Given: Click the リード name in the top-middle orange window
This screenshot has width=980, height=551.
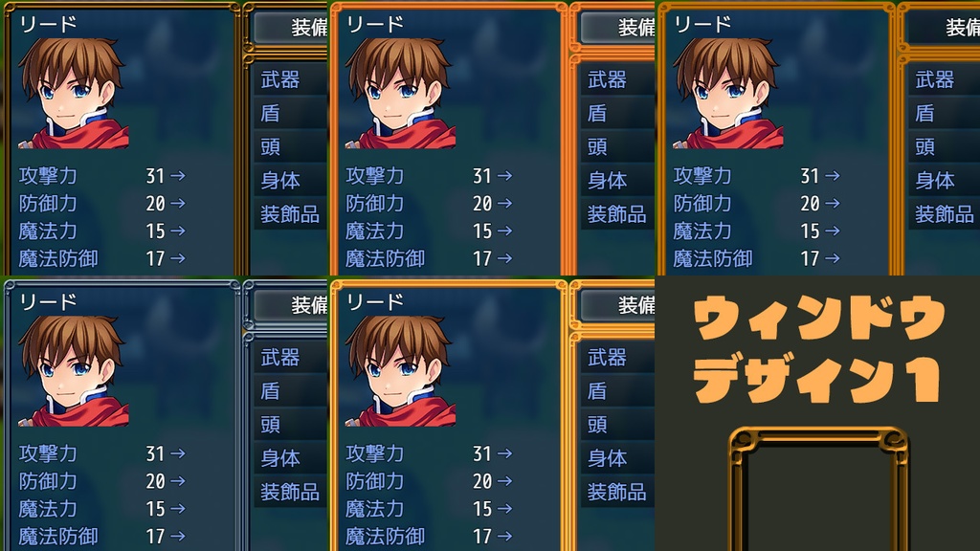Looking at the screenshot, I should [375, 25].
